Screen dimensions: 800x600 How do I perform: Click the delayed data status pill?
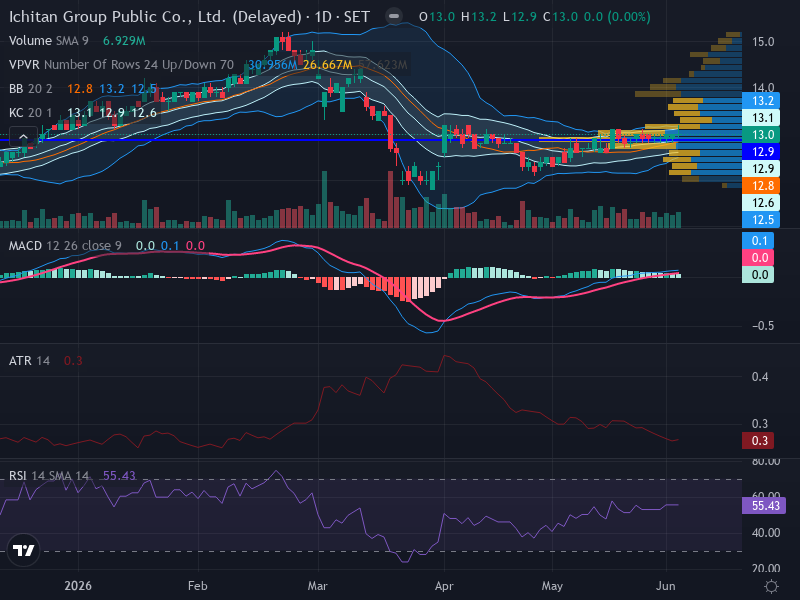394,16
